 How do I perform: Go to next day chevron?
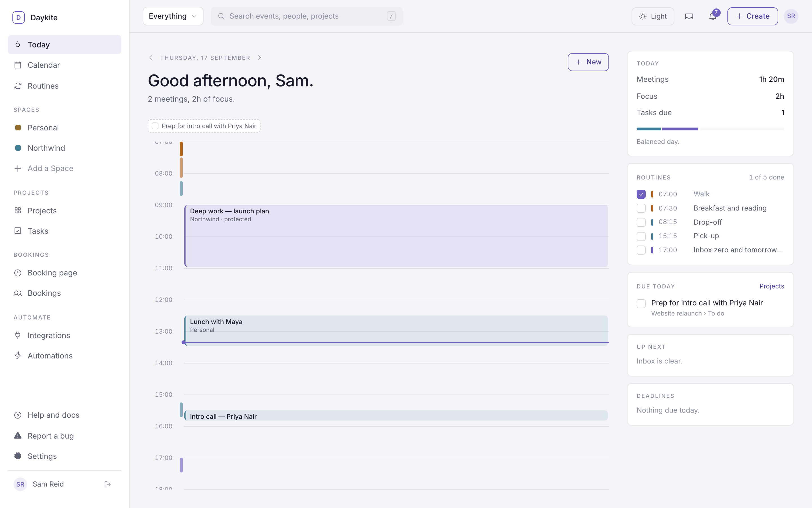pyautogui.click(x=260, y=58)
